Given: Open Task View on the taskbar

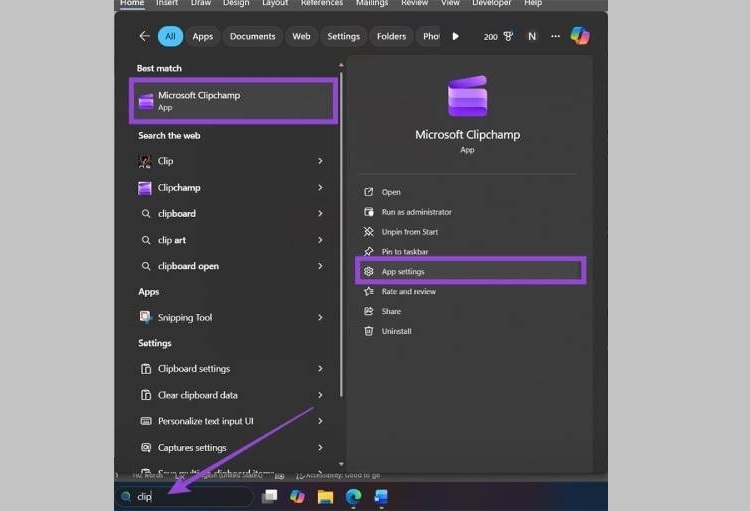Looking at the screenshot, I should point(269,497).
